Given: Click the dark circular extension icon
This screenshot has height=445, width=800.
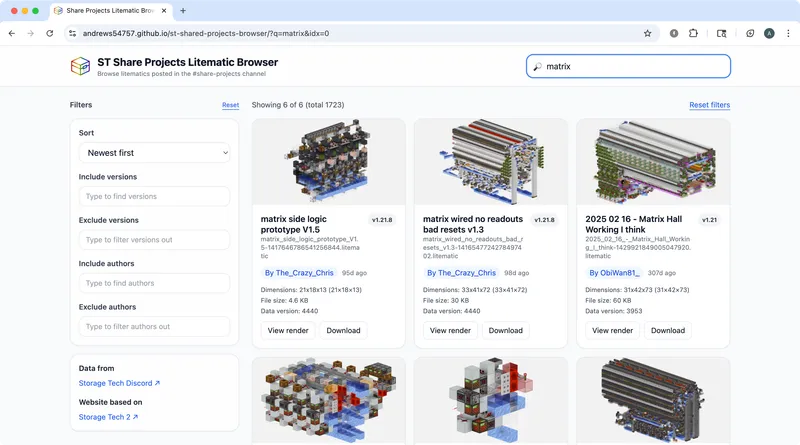Looking at the screenshot, I should pyautogui.click(x=674, y=33).
